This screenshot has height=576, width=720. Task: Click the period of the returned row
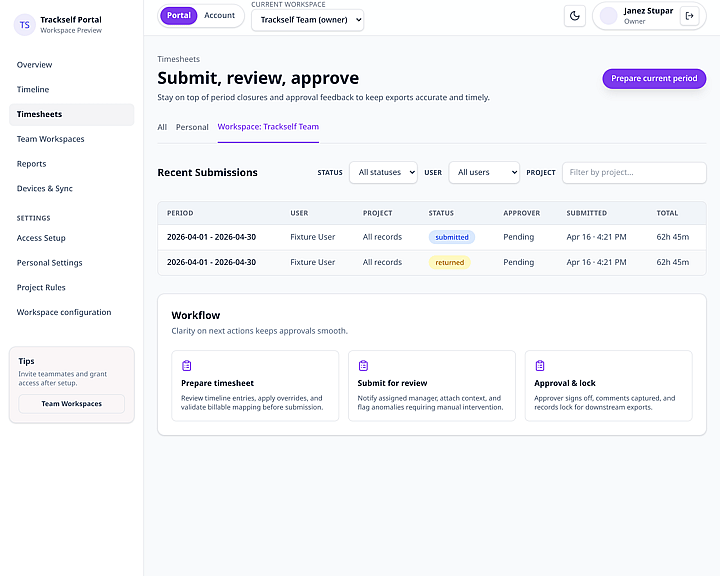pos(211,263)
